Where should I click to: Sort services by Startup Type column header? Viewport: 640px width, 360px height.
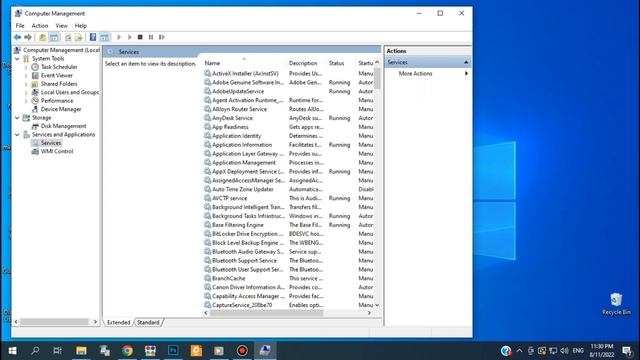pos(365,63)
